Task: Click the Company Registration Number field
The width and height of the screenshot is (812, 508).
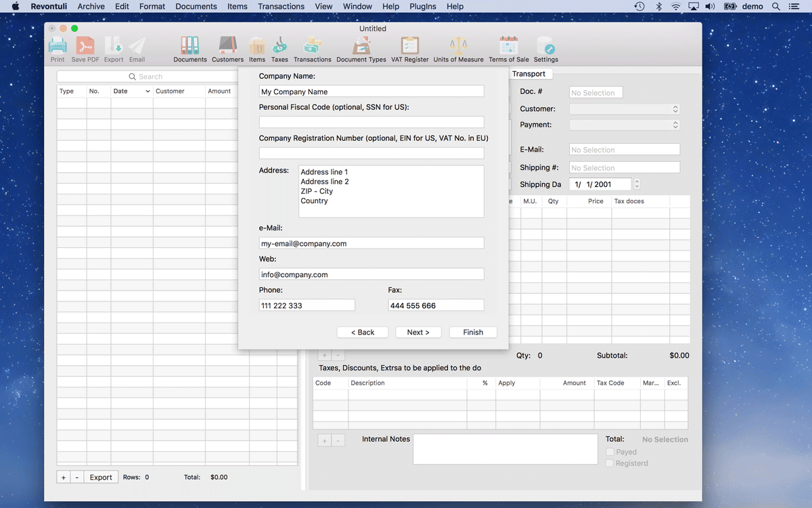Action: coord(371,153)
